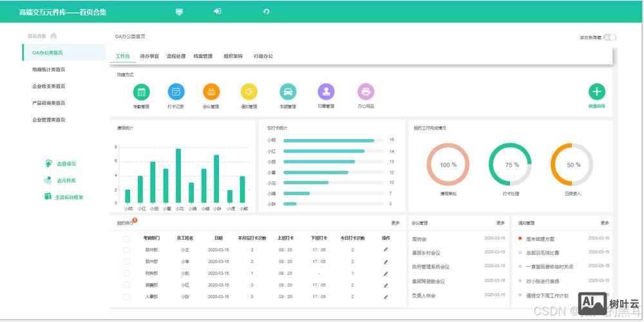Open the 会议管理 orange shortcut icon
The image size is (644, 322).
[x=211, y=92]
